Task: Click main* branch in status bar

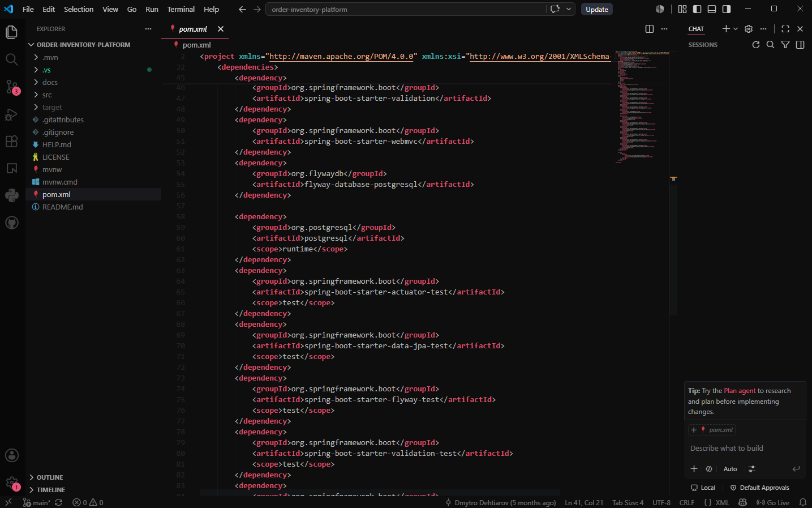Action: coord(37,502)
